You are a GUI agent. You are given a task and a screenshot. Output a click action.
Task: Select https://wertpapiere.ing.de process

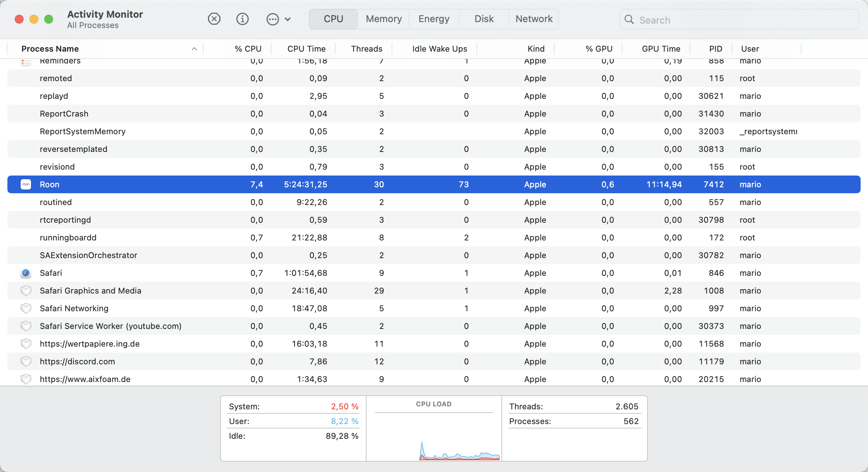[x=90, y=344]
